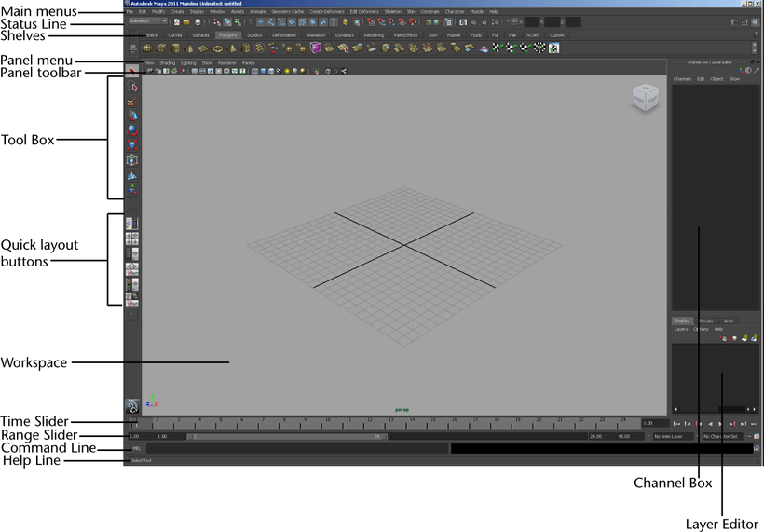This screenshot has width=764, height=532.
Task: Create a polygon sphere from shelf
Action: [x=147, y=48]
